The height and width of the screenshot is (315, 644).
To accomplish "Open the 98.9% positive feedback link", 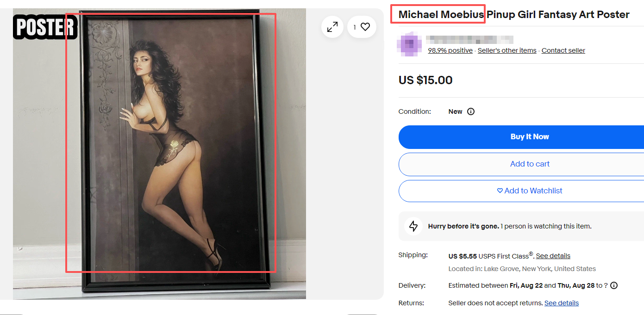I will pyautogui.click(x=450, y=50).
